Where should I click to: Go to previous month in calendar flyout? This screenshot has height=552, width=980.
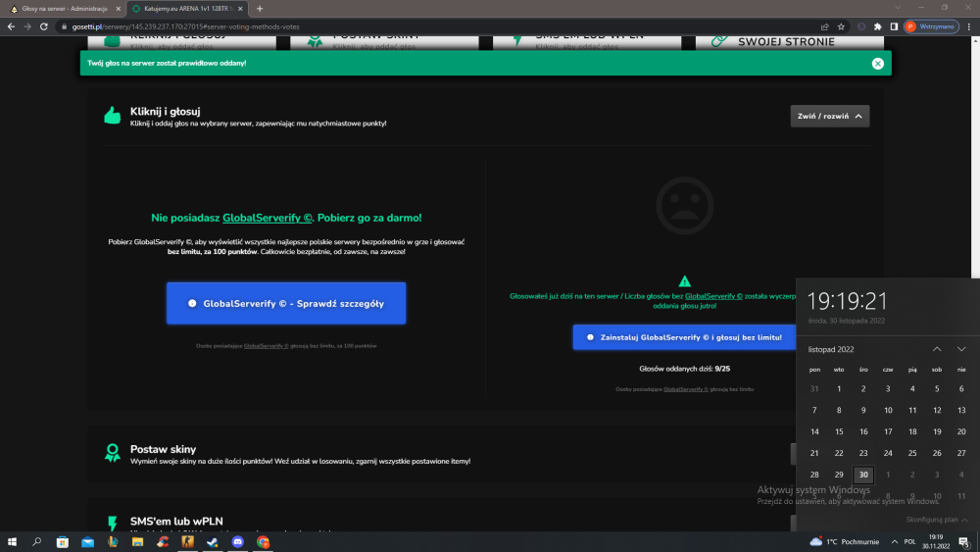(936, 349)
